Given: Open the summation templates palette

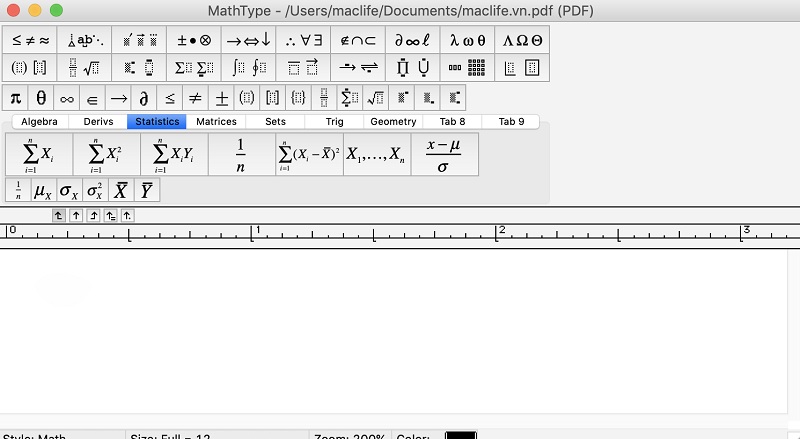Looking at the screenshot, I should [194, 67].
